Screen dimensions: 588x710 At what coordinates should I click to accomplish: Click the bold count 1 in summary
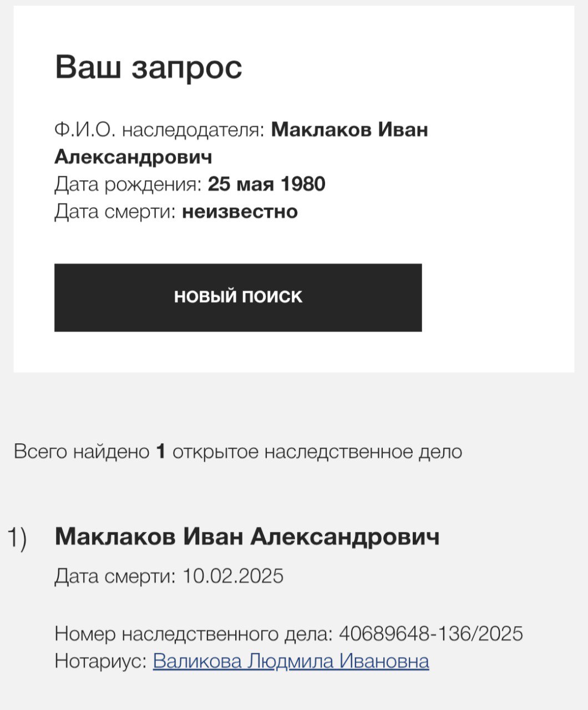click(x=161, y=452)
